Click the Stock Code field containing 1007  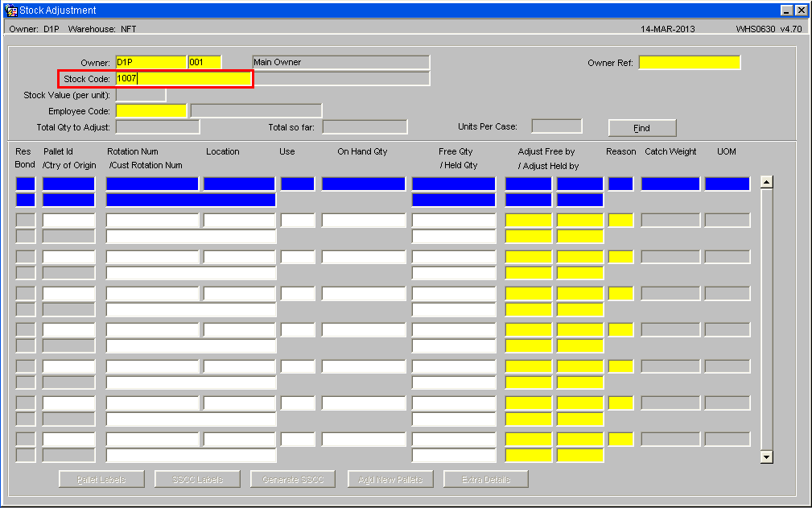point(183,79)
